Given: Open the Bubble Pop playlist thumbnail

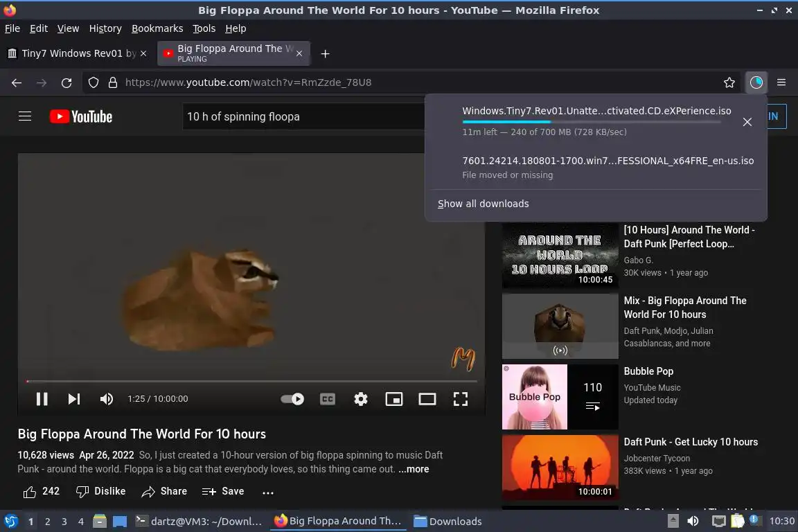Looking at the screenshot, I should pyautogui.click(x=560, y=397).
